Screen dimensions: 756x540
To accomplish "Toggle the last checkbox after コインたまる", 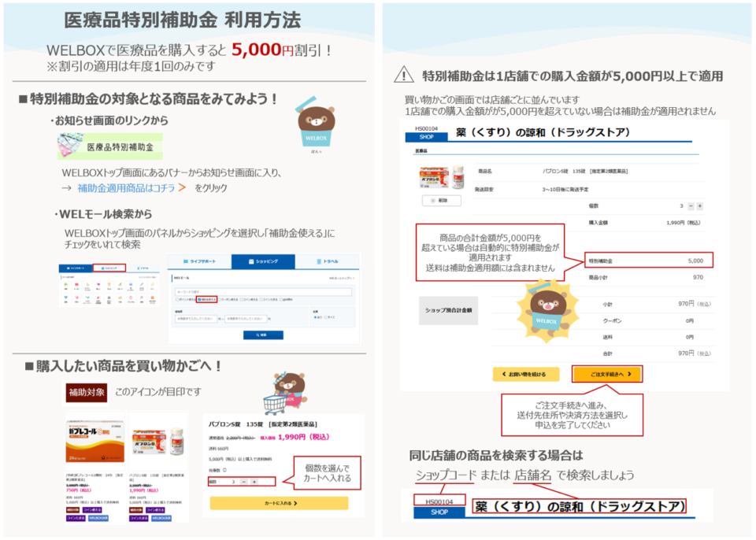I will click(x=283, y=299).
